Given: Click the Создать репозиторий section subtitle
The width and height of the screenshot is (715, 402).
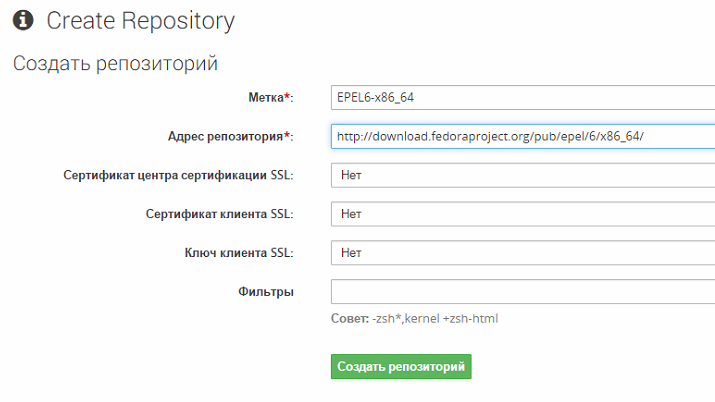Looking at the screenshot, I should pyautogui.click(x=115, y=64).
